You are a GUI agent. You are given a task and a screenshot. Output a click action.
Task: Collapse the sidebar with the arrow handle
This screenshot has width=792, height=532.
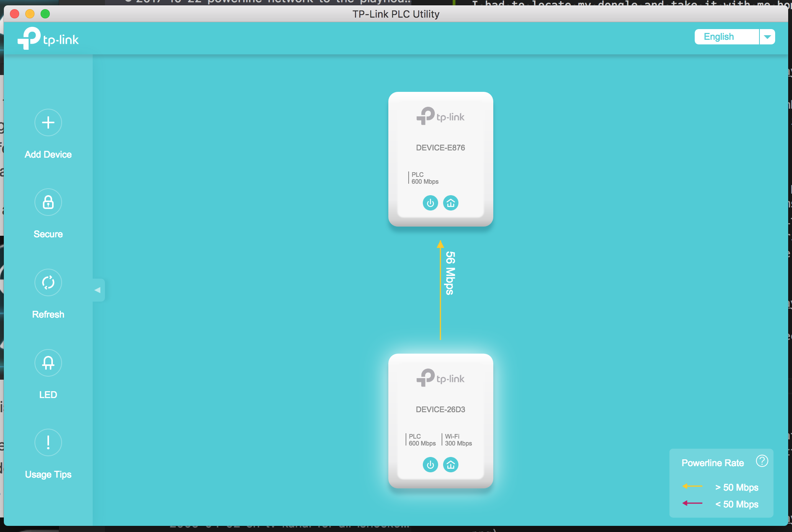pyautogui.click(x=98, y=290)
